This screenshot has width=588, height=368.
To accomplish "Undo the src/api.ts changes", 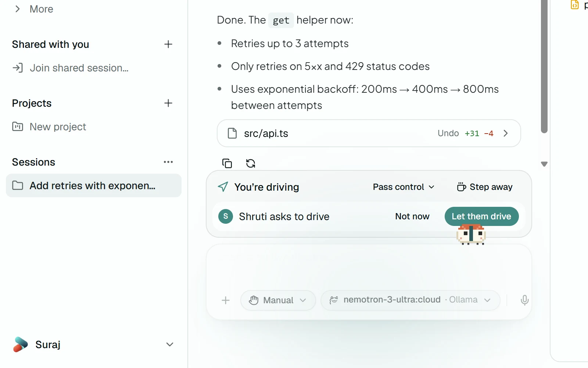I will (x=448, y=133).
